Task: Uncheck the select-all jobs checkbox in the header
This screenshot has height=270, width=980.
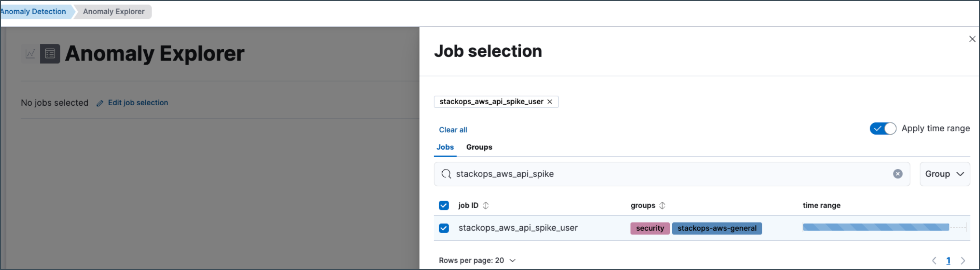Action: [444, 205]
